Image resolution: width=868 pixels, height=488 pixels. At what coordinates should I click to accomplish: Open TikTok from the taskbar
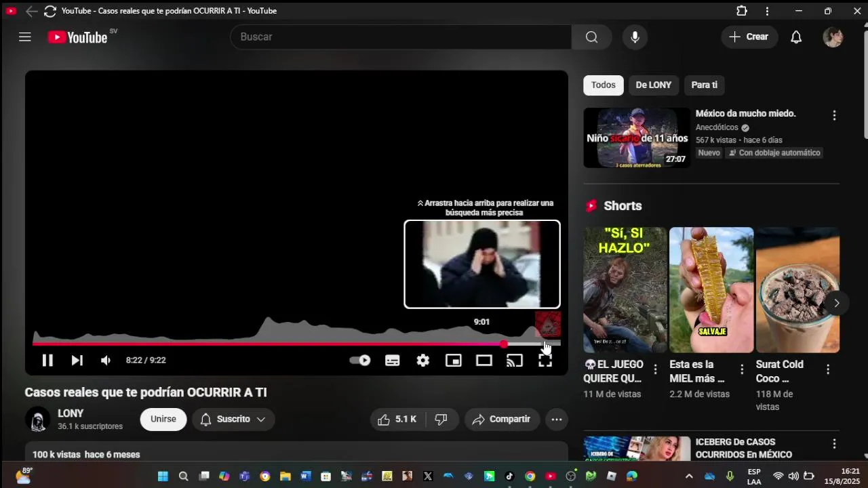(x=509, y=476)
